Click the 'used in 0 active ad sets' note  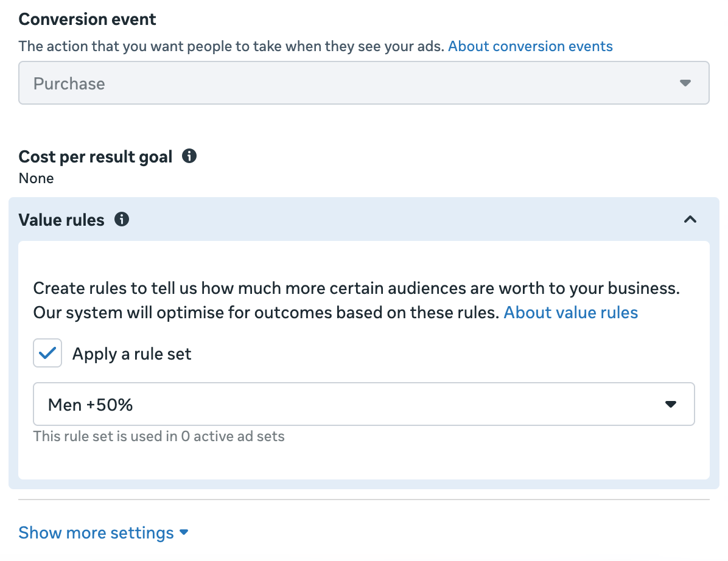[159, 436]
